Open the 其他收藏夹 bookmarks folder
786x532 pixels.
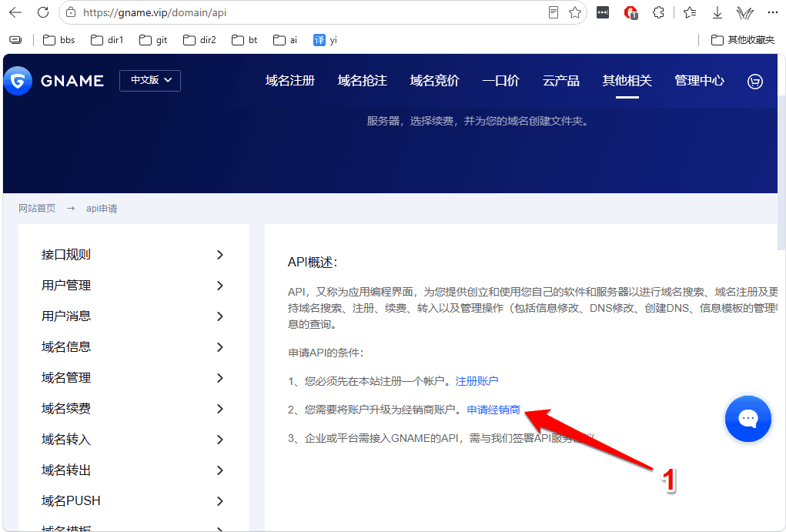coord(743,39)
